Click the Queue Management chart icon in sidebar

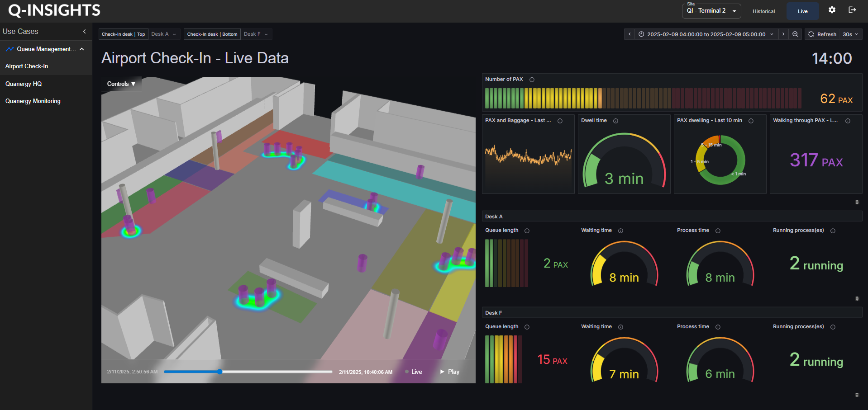tap(10, 49)
